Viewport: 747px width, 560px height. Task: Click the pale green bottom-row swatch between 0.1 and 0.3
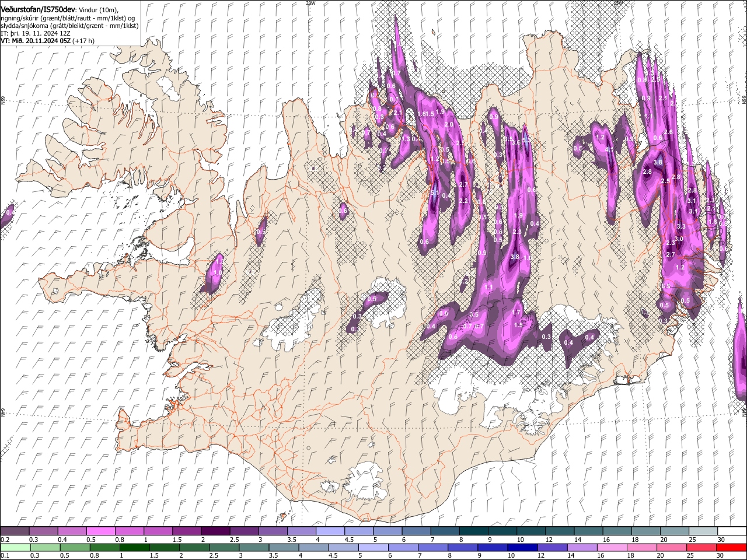[15, 547]
